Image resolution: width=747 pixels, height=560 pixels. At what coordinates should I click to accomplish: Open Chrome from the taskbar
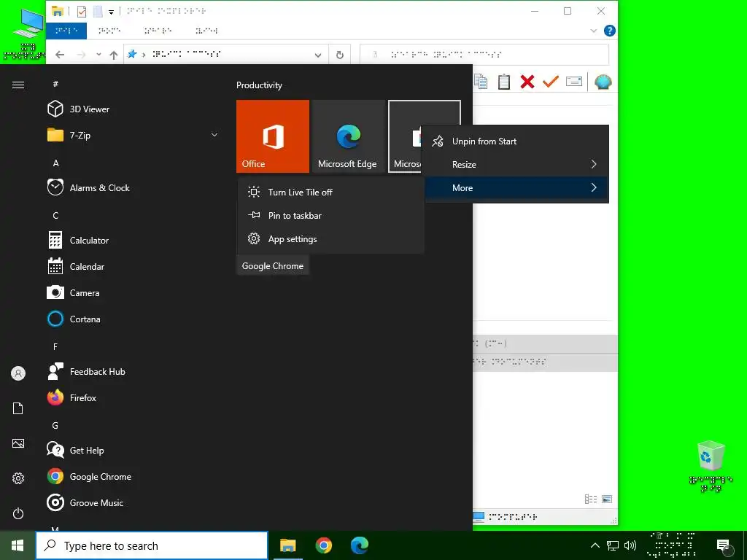click(323, 545)
